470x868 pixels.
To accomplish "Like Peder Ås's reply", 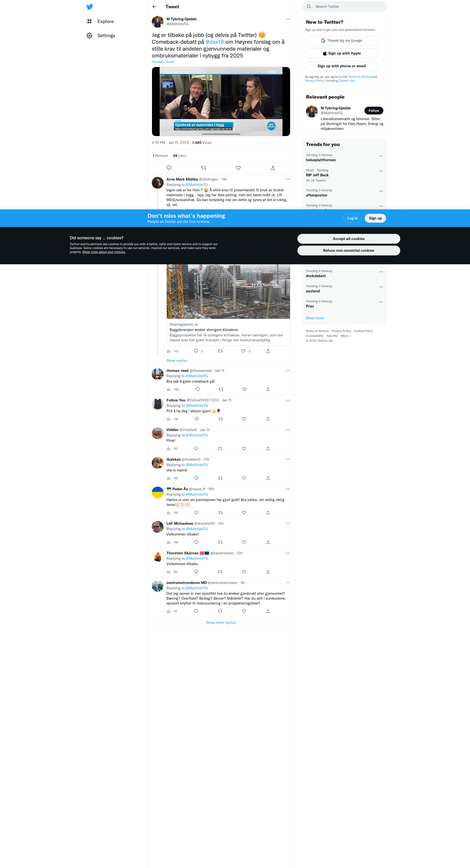I will pos(244,513).
